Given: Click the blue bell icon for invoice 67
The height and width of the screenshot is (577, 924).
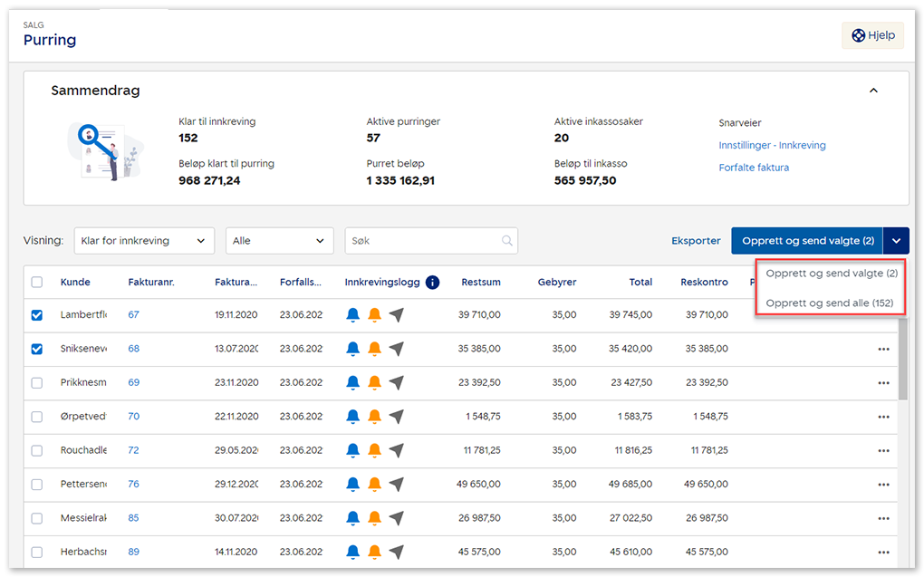Looking at the screenshot, I should [x=353, y=315].
